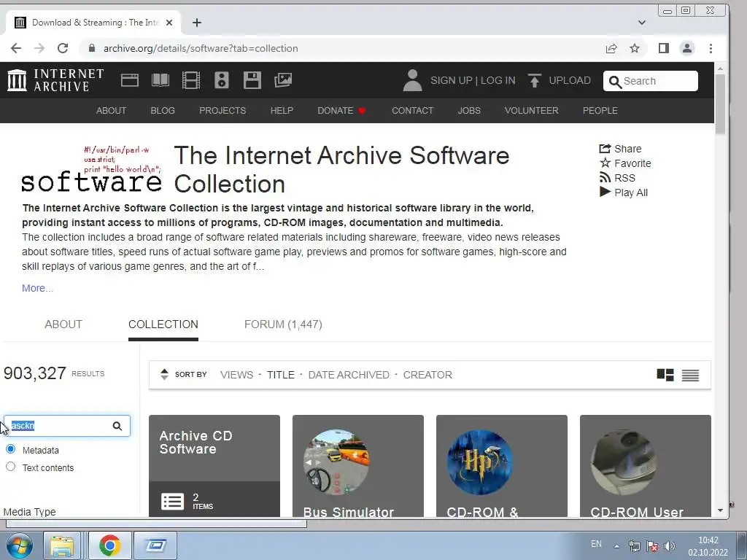Viewport: 747px width, 560px height.
Task: Click the Favorite star link
Action: pyautogui.click(x=625, y=163)
